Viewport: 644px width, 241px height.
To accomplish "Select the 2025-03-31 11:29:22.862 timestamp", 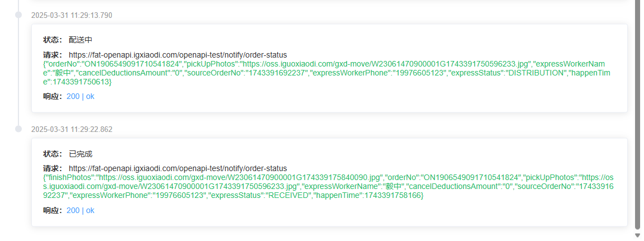I will [x=72, y=130].
